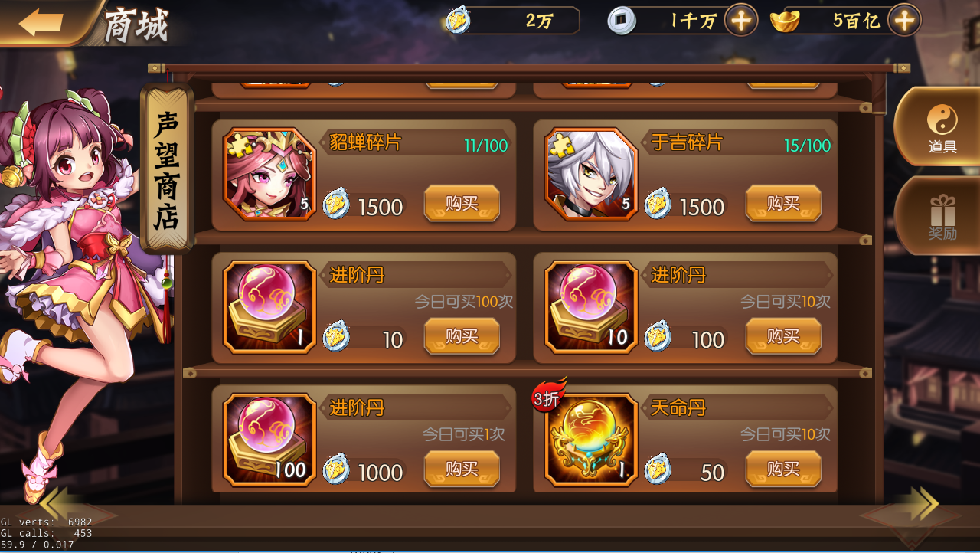Screen dimensions: 980x553
Task: Select the 貂蝉碎片 hero portrait
Action: tap(269, 174)
